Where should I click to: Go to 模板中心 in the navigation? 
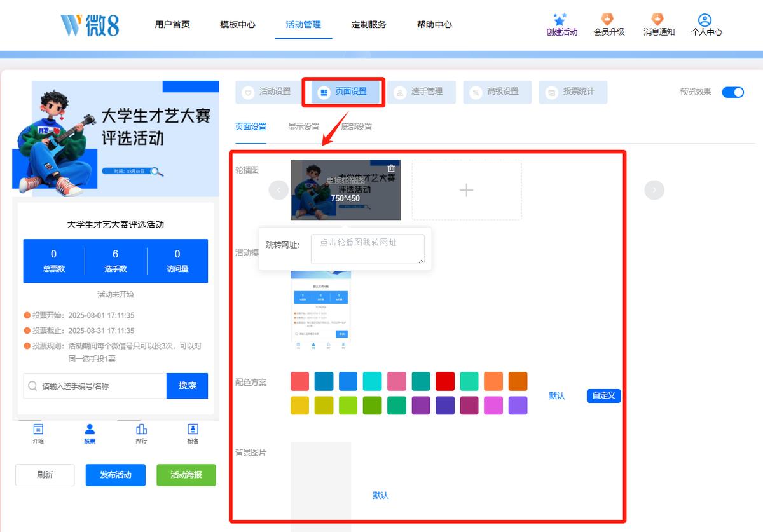tap(238, 25)
